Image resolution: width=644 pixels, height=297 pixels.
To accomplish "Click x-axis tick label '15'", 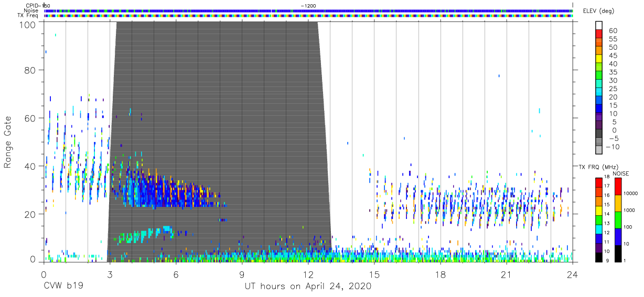I will click(374, 274).
